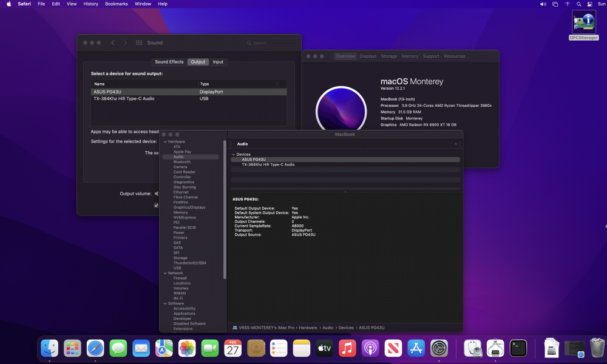This screenshot has height=364, width=607.
Task: Toggle the checkbox below Output volume
Action: pyautogui.click(x=157, y=206)
